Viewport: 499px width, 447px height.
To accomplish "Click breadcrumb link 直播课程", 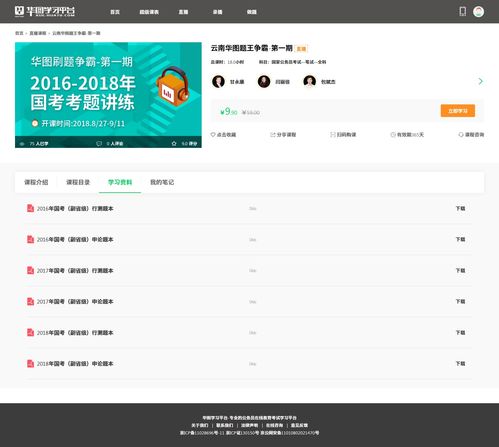I will [38, 33].
